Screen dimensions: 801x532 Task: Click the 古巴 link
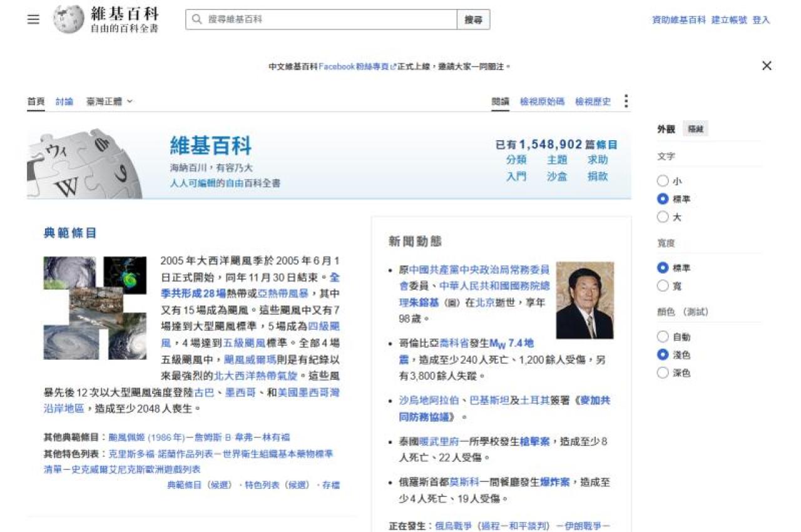[205, 392]
